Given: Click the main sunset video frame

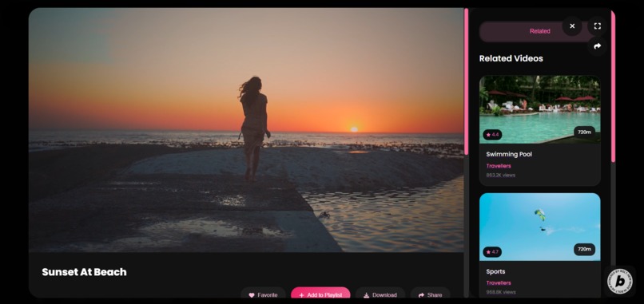Looking at the screenshot, I should click(246, 130).
